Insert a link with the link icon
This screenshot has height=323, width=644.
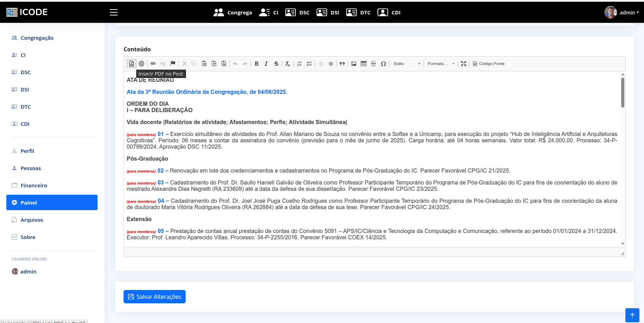(153, 64)
